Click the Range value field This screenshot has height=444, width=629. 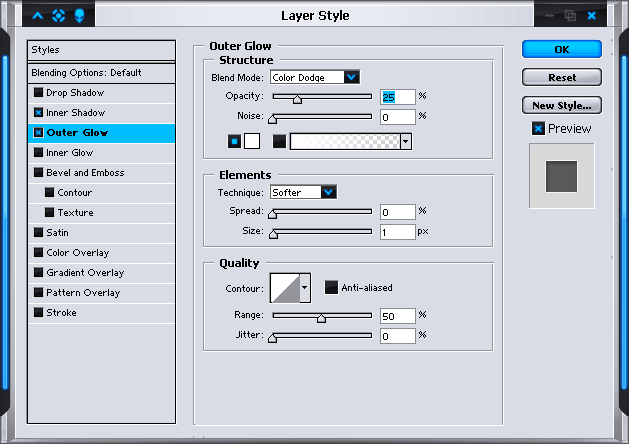(398, 316)
